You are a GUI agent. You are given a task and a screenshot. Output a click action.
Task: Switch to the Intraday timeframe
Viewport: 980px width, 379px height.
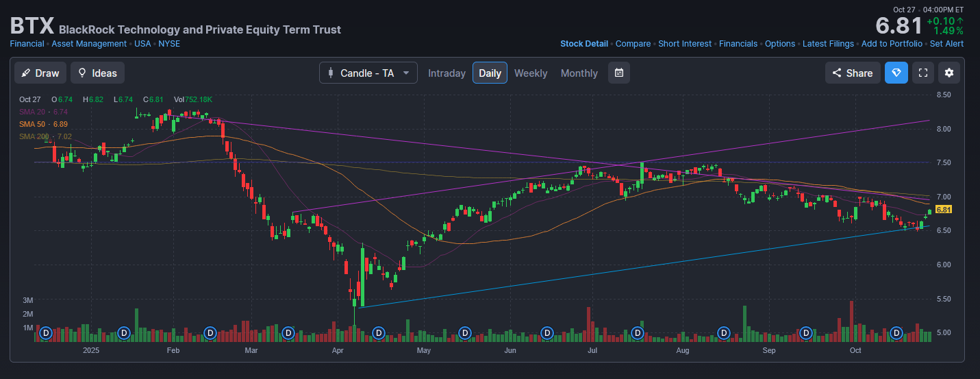click(447, 73)
